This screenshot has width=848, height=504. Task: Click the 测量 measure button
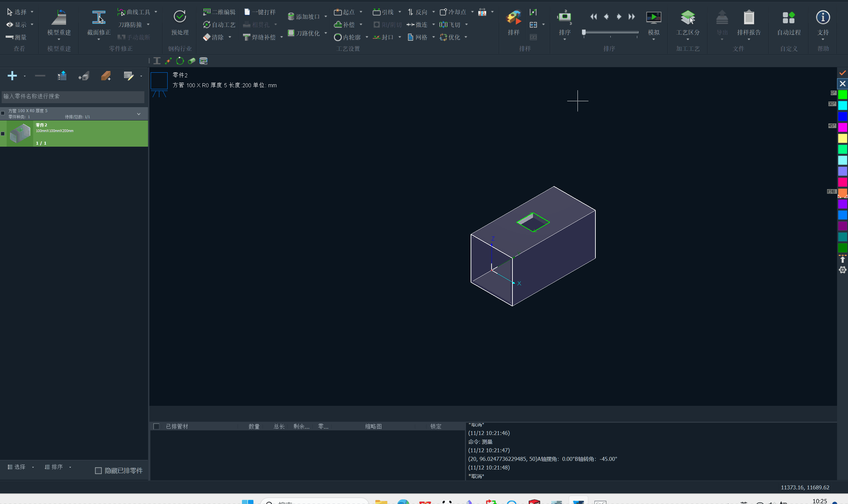[x=16, y=37]
